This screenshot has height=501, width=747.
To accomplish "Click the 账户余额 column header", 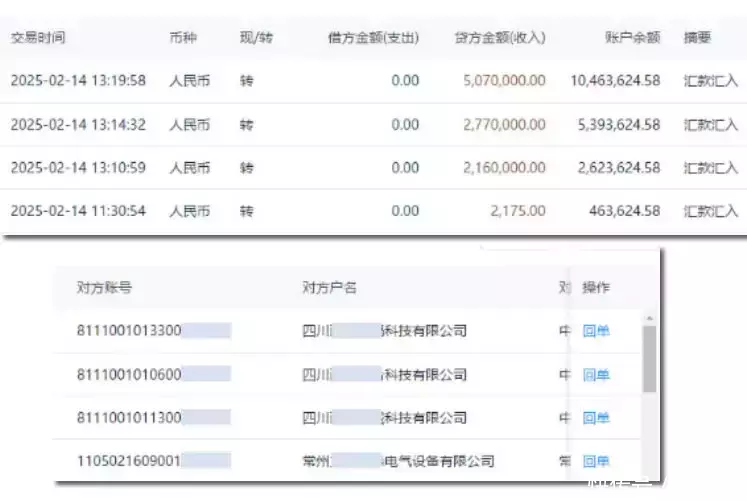I will pyautogui.click(x=632, y=38).
